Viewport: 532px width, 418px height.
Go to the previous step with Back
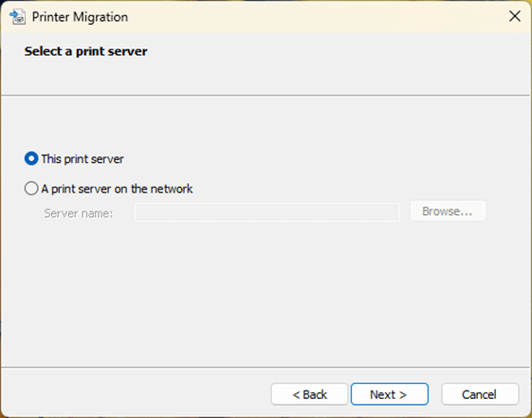click(x=309, y=394)
